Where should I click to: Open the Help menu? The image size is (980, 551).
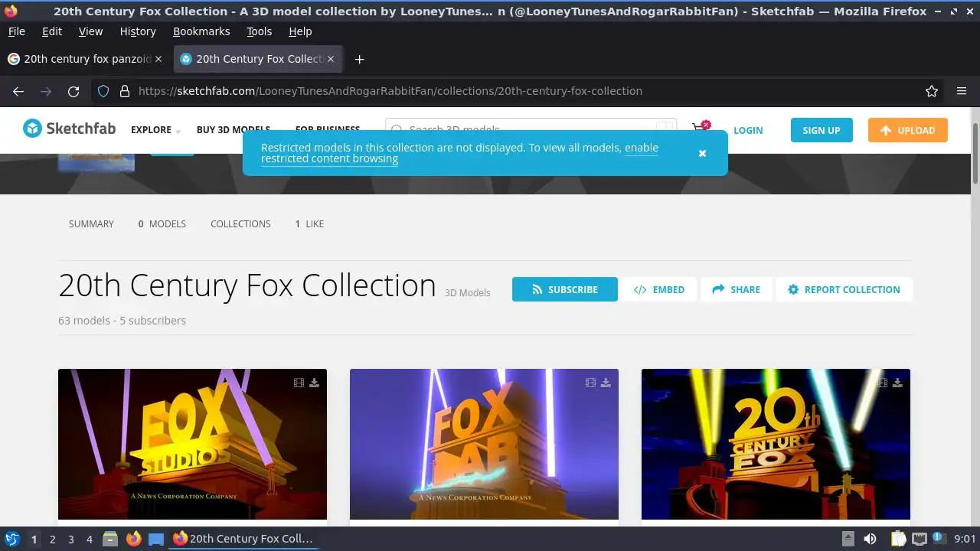tap(300, 31)
